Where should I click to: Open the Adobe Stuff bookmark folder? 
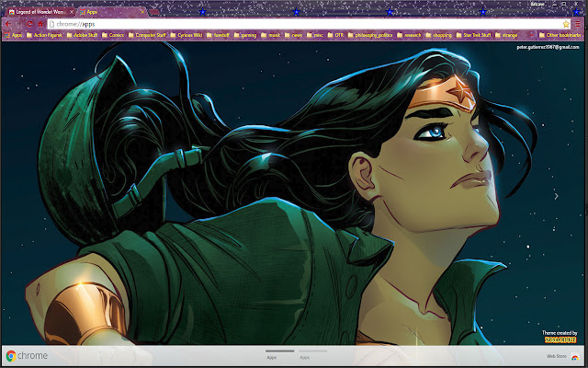(x=82, y=35)
